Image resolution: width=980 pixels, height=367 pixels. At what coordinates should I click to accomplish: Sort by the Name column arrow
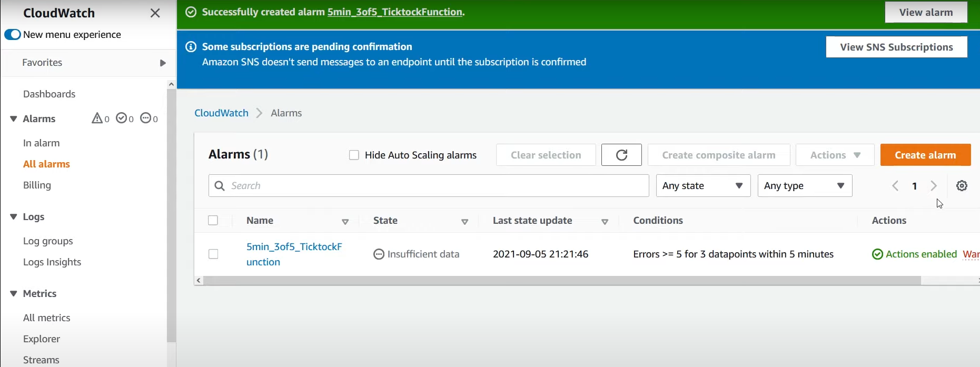pyautogui.click(x=345, y=222)
